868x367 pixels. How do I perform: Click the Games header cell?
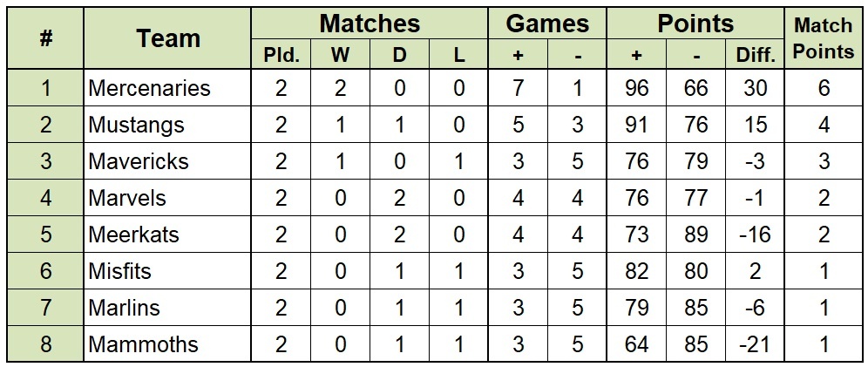(547, 24)
